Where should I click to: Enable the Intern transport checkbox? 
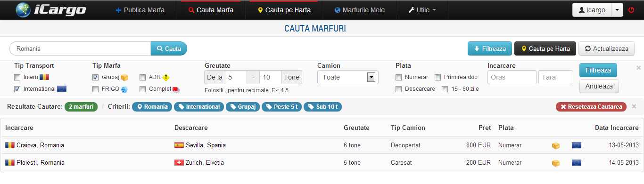pos(17,77)
